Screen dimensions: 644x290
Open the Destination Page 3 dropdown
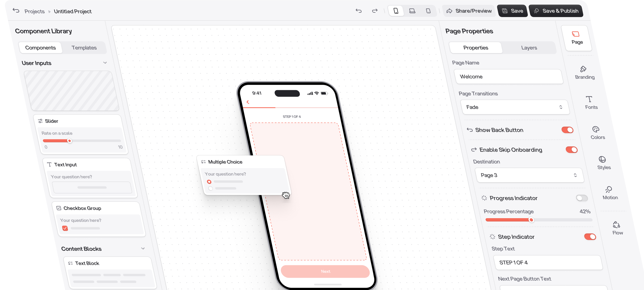coord(529,175)
